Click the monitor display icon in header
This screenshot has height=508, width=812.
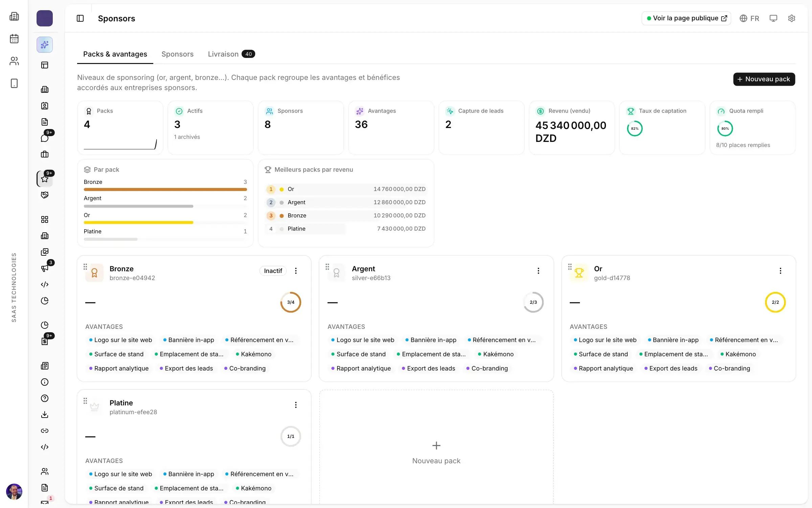click(773, 18)
